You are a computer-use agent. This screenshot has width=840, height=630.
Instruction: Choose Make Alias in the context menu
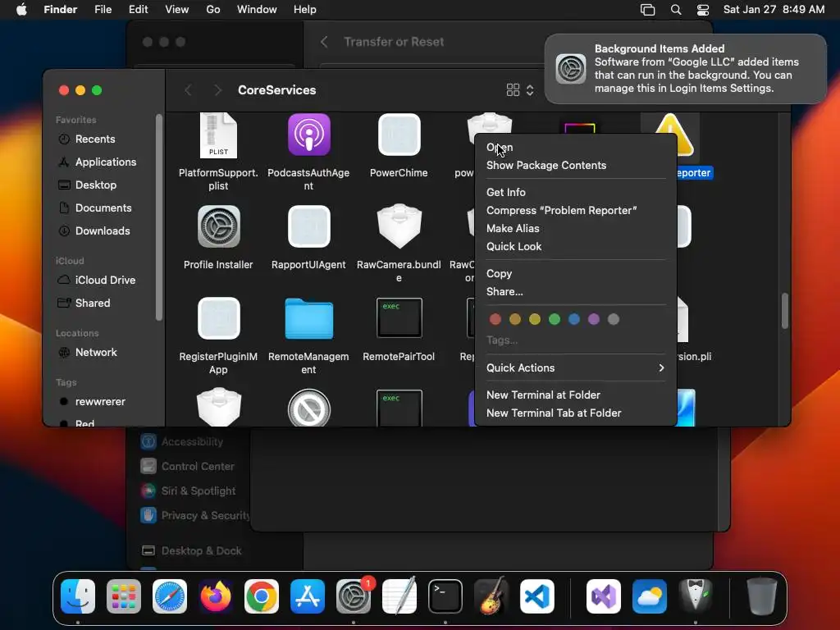click(x=575, y=229)
